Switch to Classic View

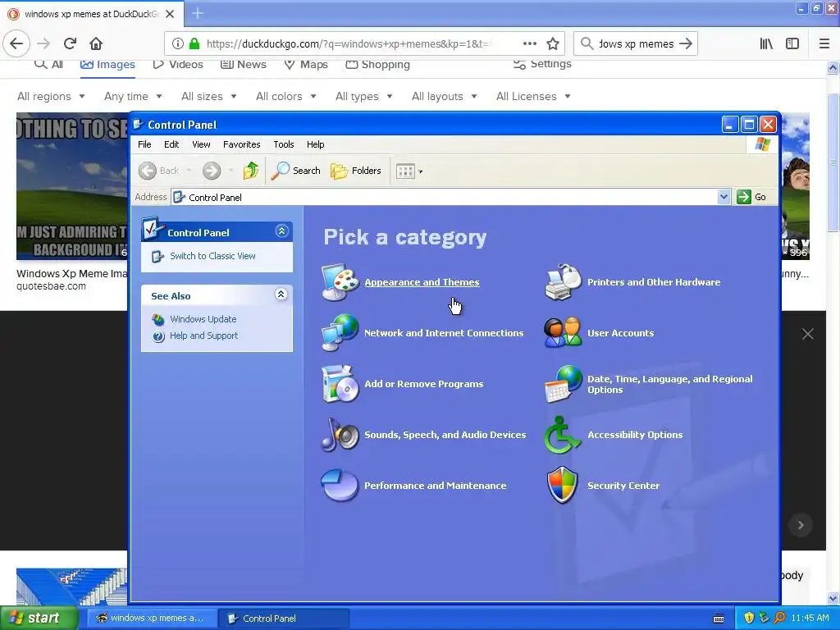(212, 256)
